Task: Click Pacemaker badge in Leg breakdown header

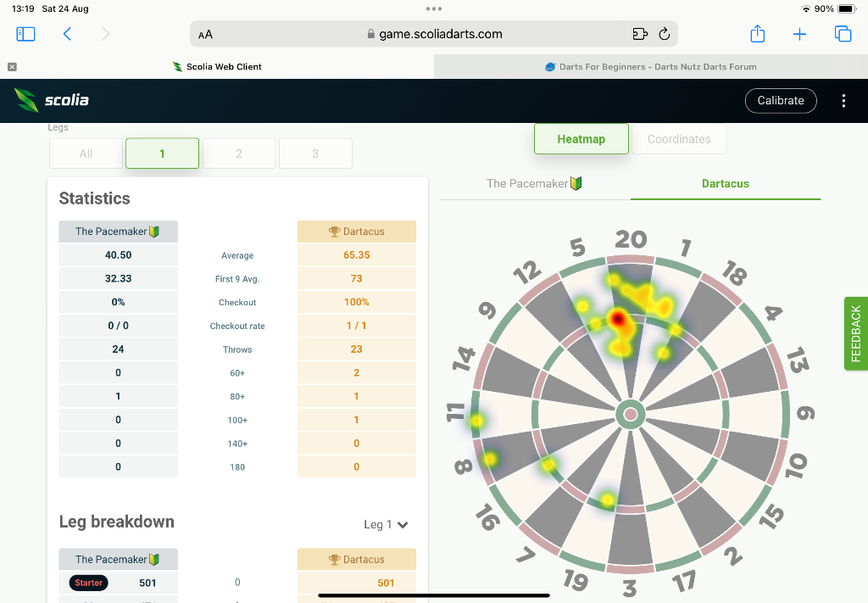Action: click(154, 559)
